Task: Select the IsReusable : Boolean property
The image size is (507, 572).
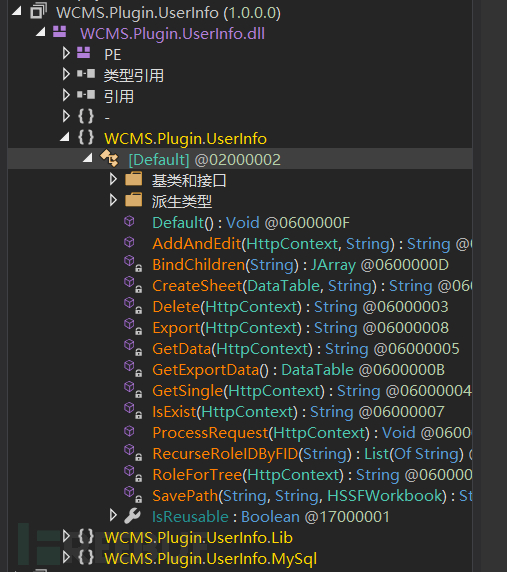Action: [x=271, y=517]
